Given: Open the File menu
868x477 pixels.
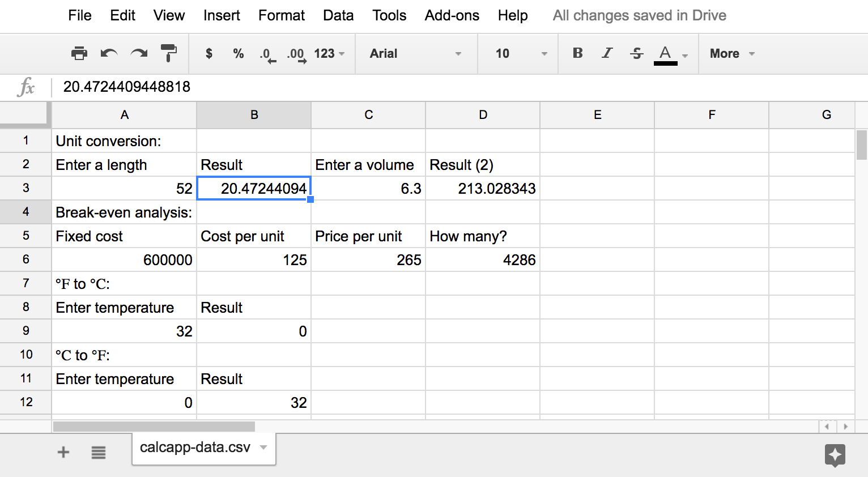Looking at the screenshot, I should point(80,15).
